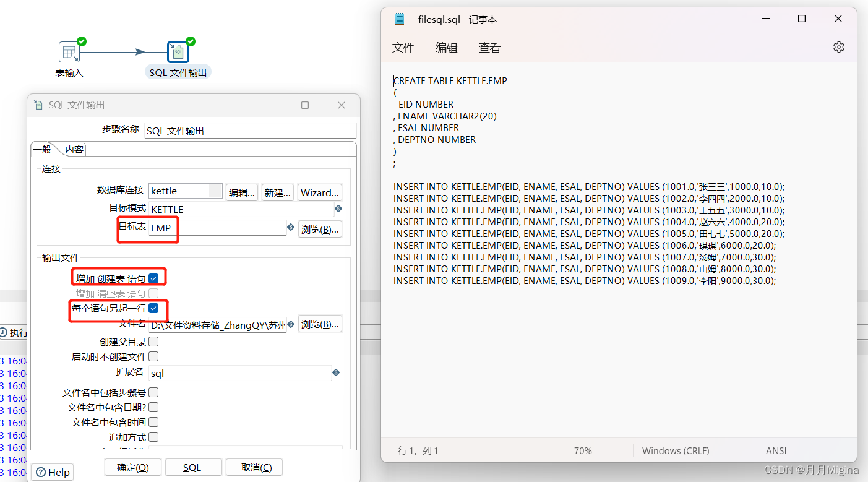Maximize the Notepad window
Screen dimensions: 868x482
pyautogui.click(x=802, y=19)
